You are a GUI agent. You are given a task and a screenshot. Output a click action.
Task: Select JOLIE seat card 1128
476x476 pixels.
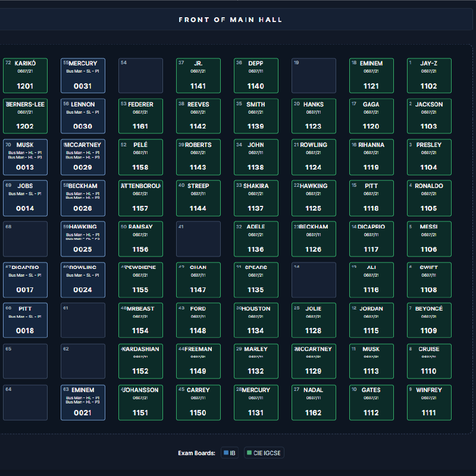tap(314, 320)
